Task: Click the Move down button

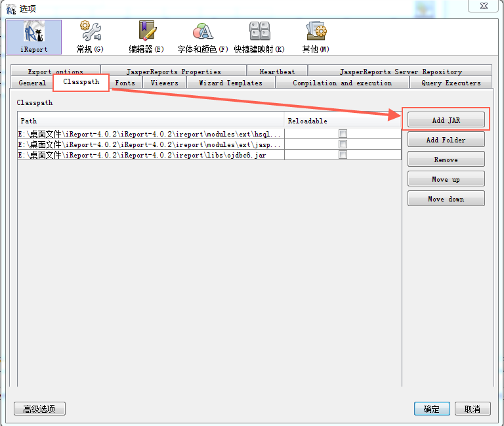Action: pos(446,199)
